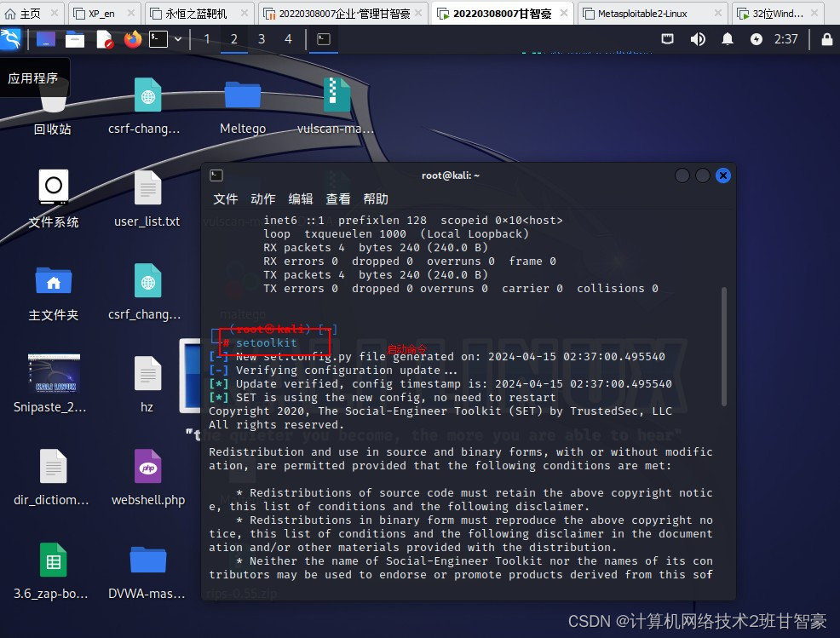Expand the terminal launcher dropdown arrow

coord(178,39)
